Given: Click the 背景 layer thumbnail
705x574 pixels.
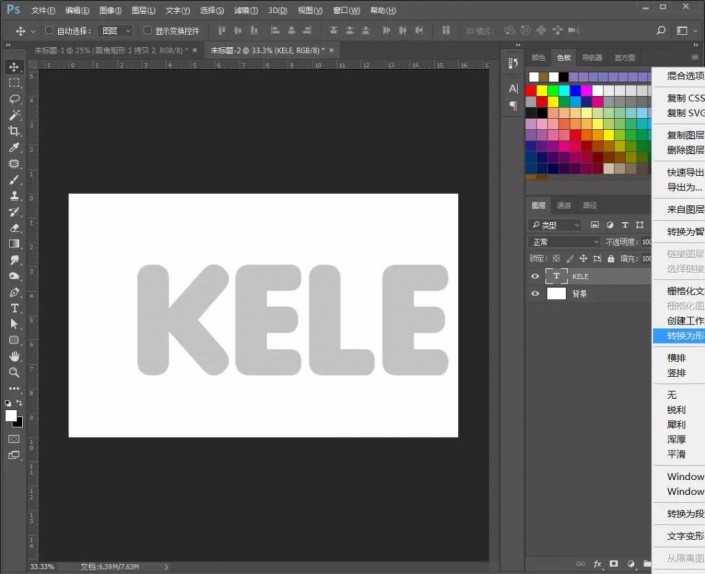Looking at the screenshot, I should (556, 294).
